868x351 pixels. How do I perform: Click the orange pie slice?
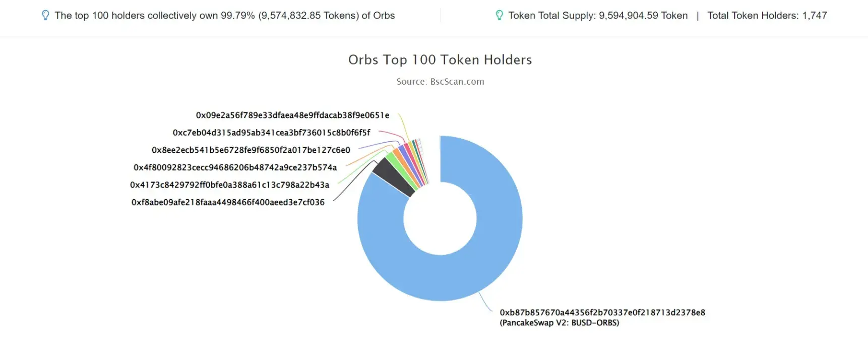403,160
